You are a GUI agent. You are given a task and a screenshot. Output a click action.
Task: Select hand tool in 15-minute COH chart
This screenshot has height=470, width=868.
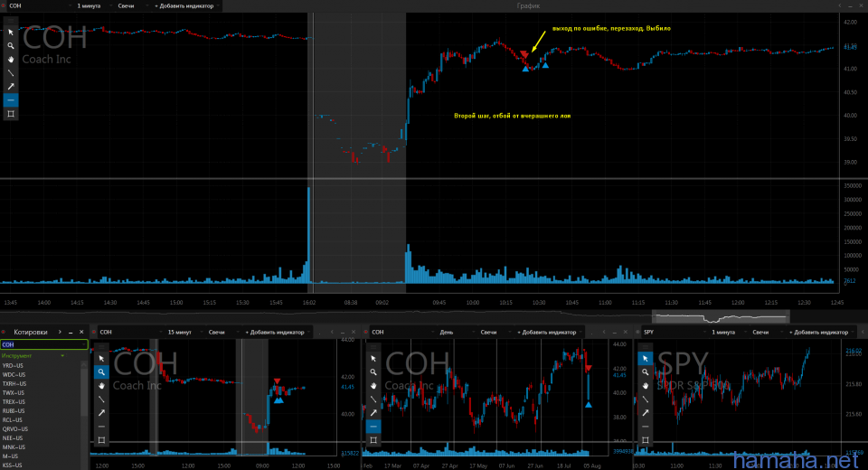coord(101,386)
